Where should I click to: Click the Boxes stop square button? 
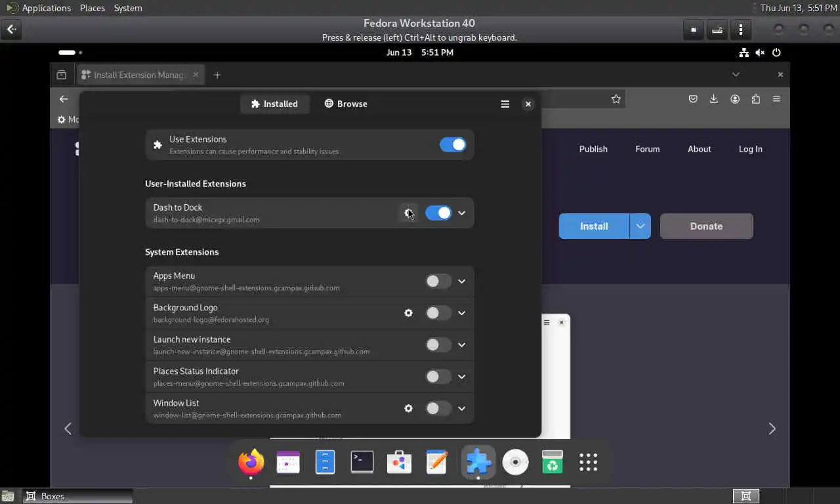693,30
